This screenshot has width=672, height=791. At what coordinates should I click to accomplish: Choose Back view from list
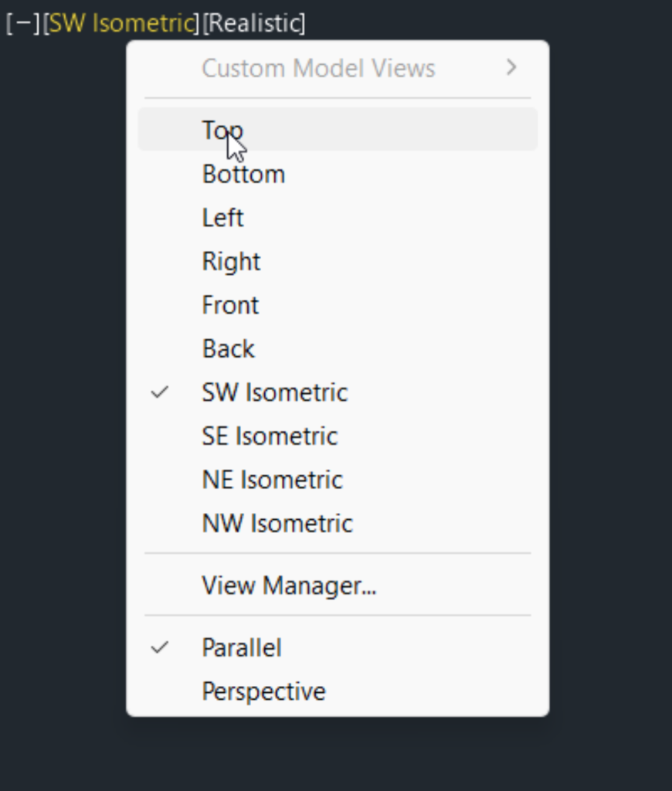[228, 349]
